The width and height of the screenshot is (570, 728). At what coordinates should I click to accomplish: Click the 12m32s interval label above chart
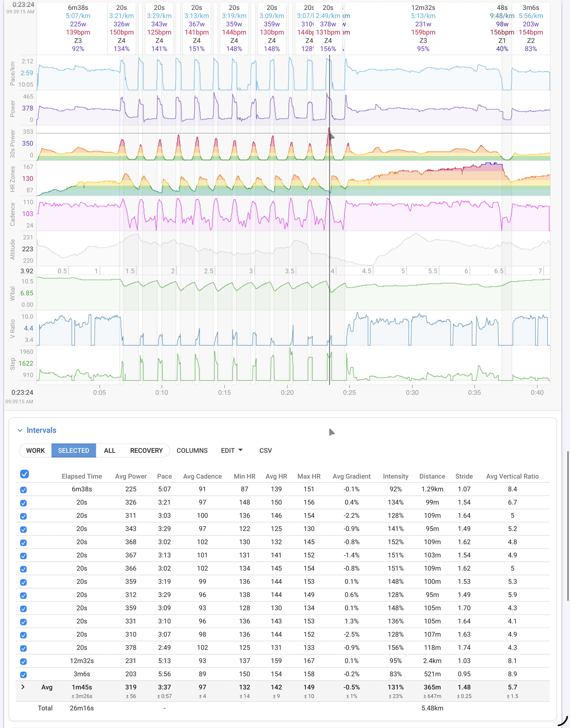[423, 7]
